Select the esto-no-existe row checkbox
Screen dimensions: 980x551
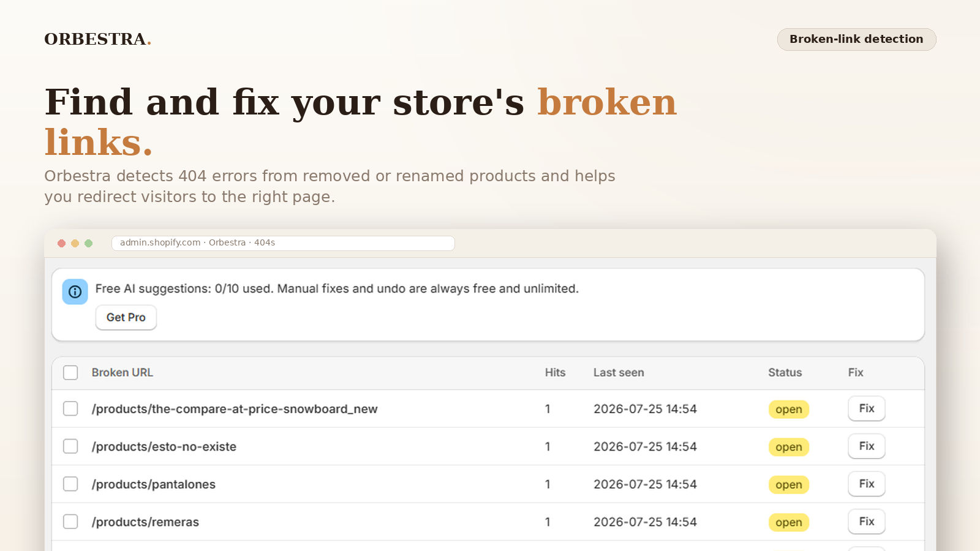[x=70, y=446]
